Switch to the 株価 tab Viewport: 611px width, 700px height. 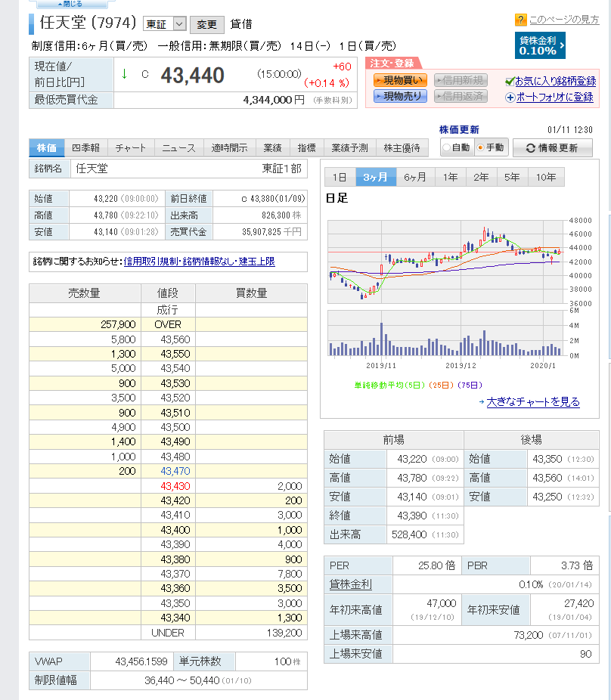pyautogui.click(x=47, y=147)
